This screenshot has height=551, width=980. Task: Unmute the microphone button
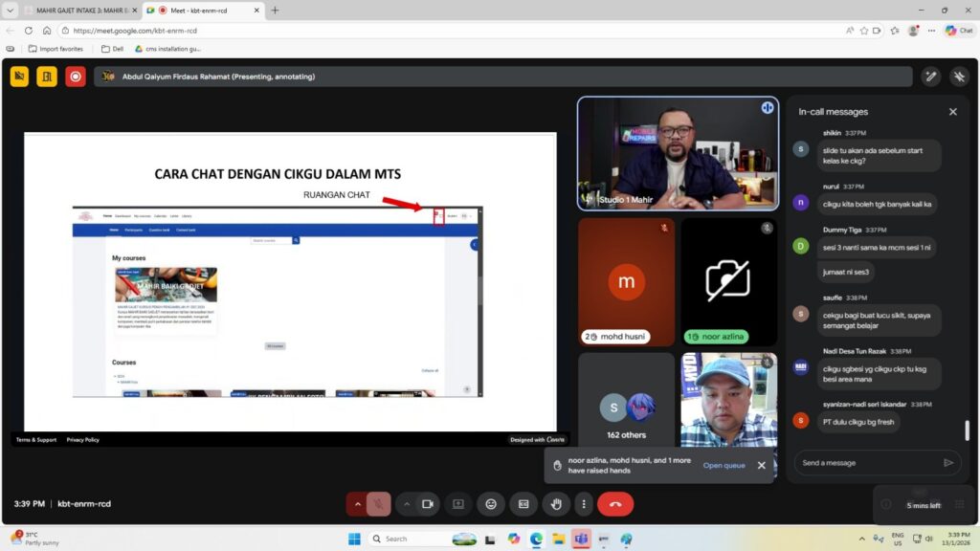coord(379,504)
